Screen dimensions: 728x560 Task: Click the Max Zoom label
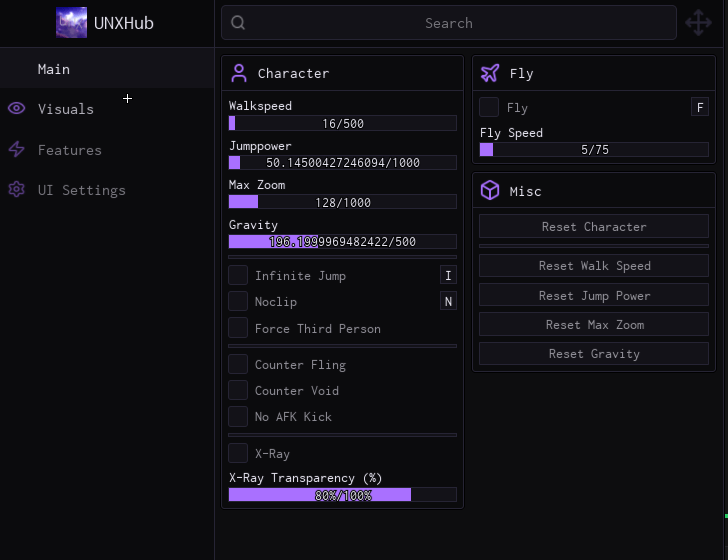(257, 185)
